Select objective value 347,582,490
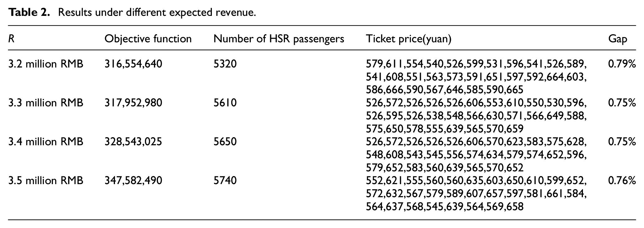This screenshot has height=228, width=644. click(x=133, y=181)
